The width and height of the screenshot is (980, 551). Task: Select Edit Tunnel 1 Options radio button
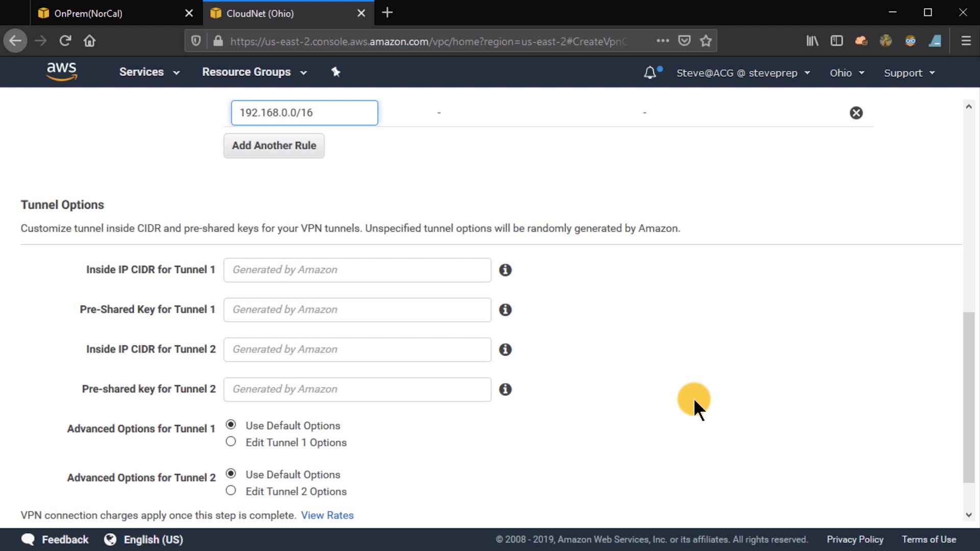click(x=231, y=442)
